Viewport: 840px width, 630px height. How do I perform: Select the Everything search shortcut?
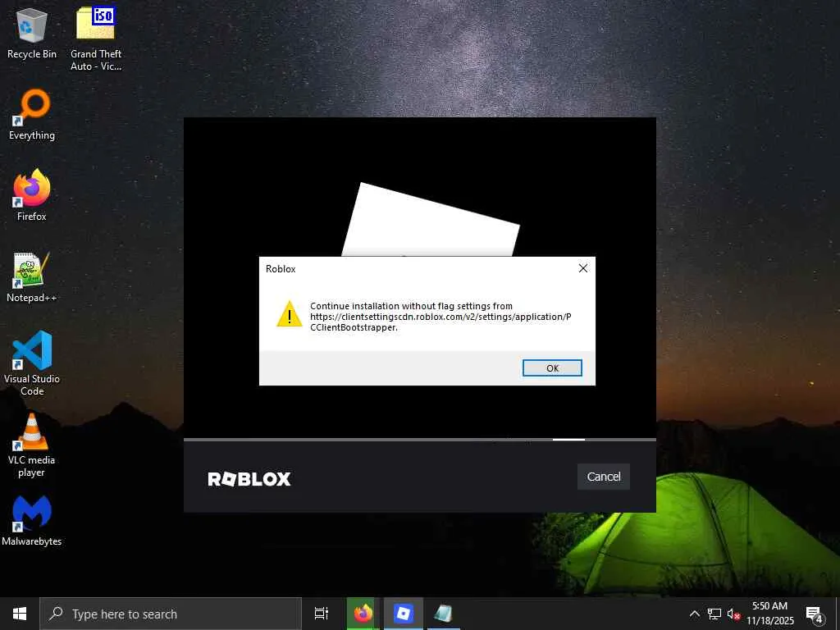click(x=32, y=115)
